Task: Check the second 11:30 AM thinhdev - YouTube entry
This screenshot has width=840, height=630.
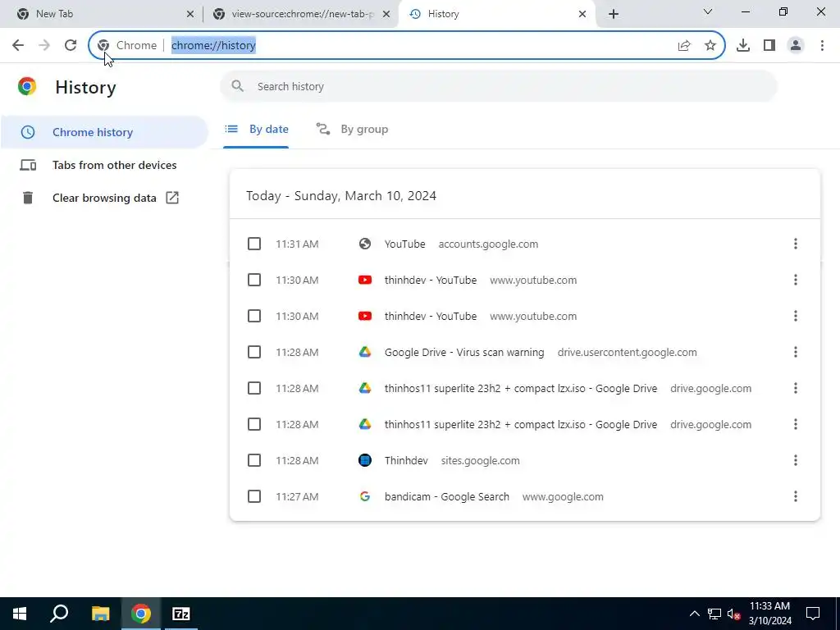Action: click(x=254, y=316)
